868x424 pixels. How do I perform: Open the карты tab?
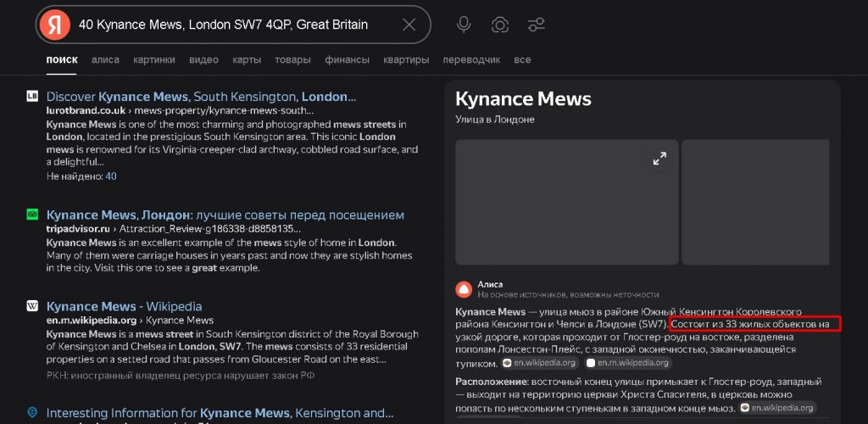[246, 59]
